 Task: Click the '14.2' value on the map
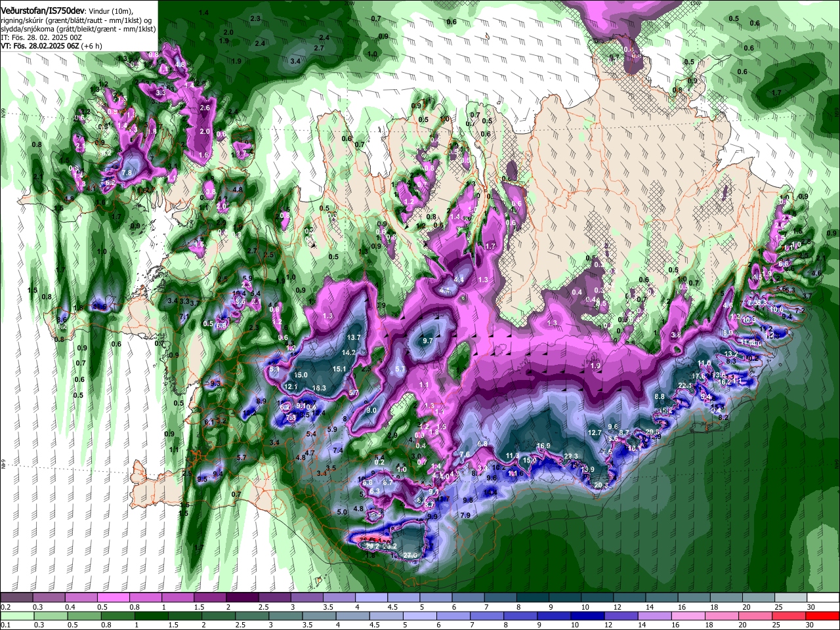point(348,352)
